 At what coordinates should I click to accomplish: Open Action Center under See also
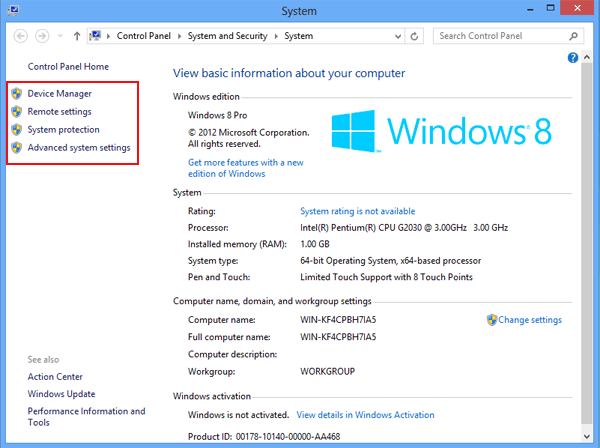tap(55, 377)
